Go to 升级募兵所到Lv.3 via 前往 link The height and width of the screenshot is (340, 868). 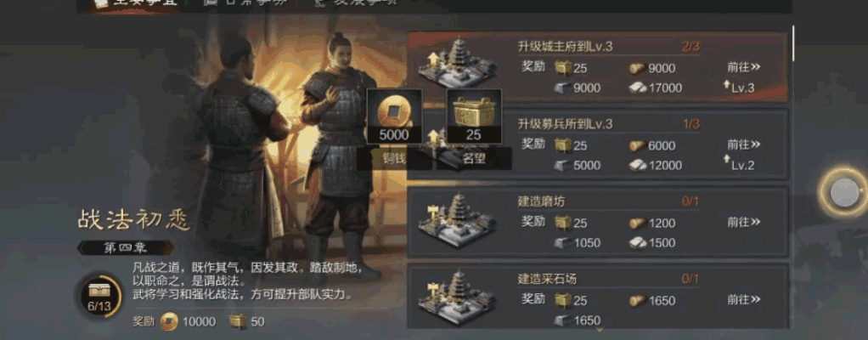[x=743, y=144]
